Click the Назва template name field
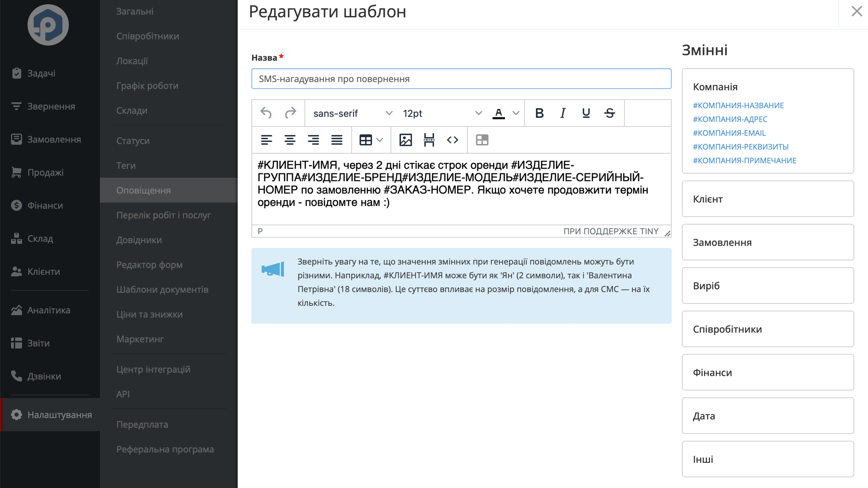This screenshot has height=488, width=868. pos(461,79)
